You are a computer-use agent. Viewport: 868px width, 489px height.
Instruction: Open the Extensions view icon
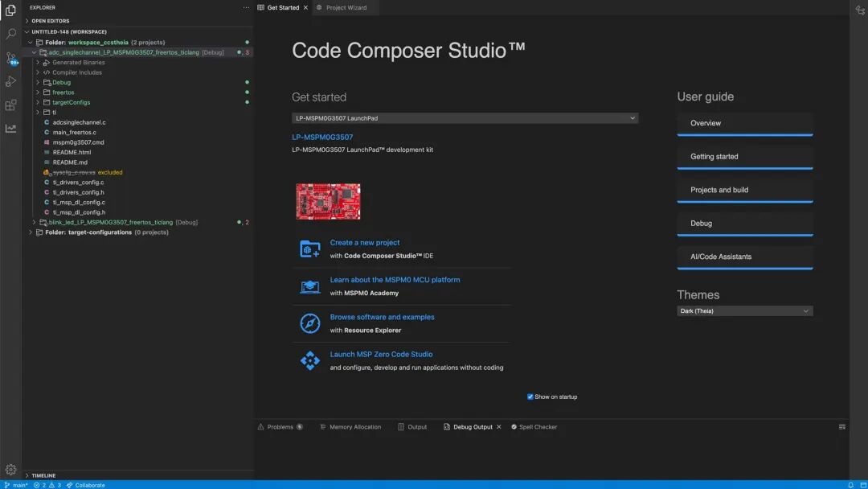(10, 105)
